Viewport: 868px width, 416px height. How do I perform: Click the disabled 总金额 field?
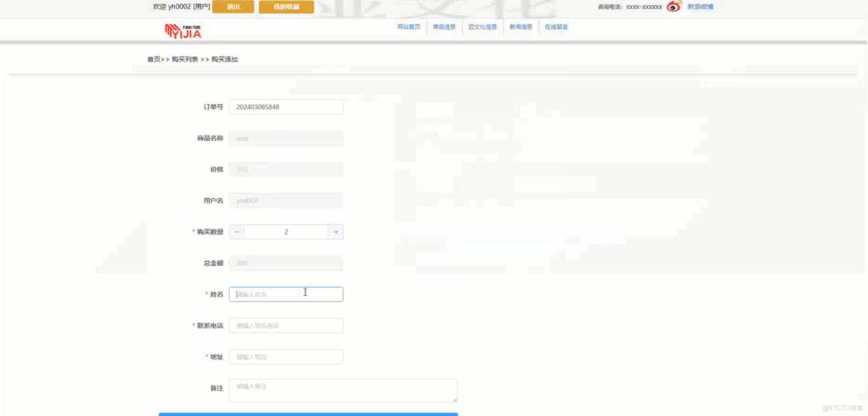[x=286, y=264]
